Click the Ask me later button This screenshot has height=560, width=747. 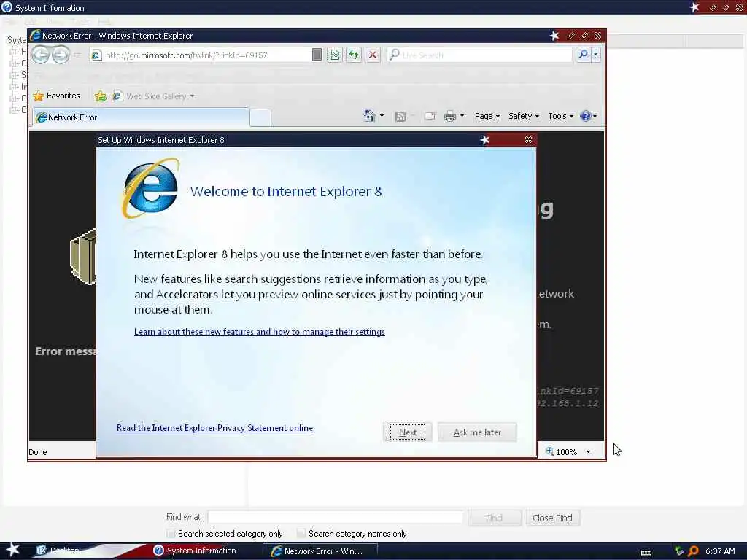tap(477, 432)
